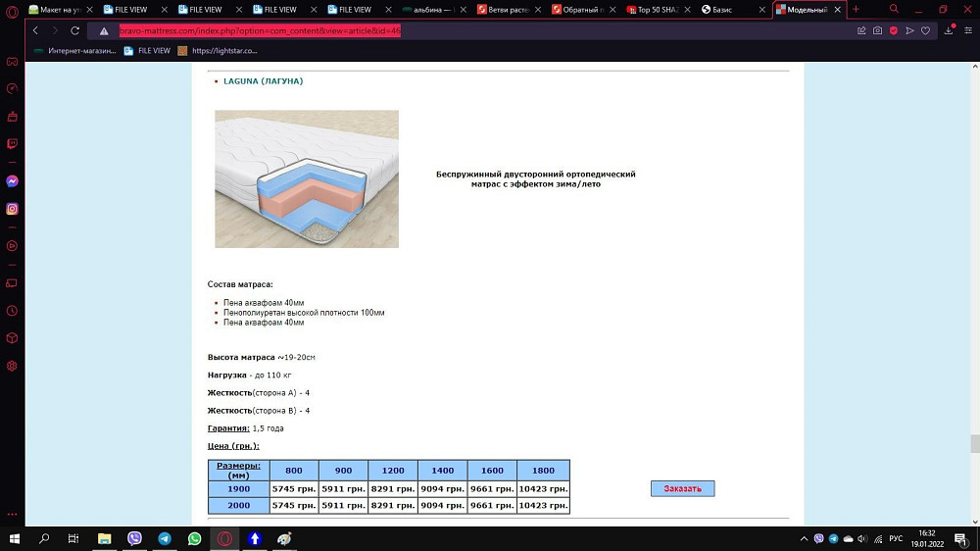Screen dimensions: 980x551
Task: Open sidebar settings gear icon
Action: 12,366
